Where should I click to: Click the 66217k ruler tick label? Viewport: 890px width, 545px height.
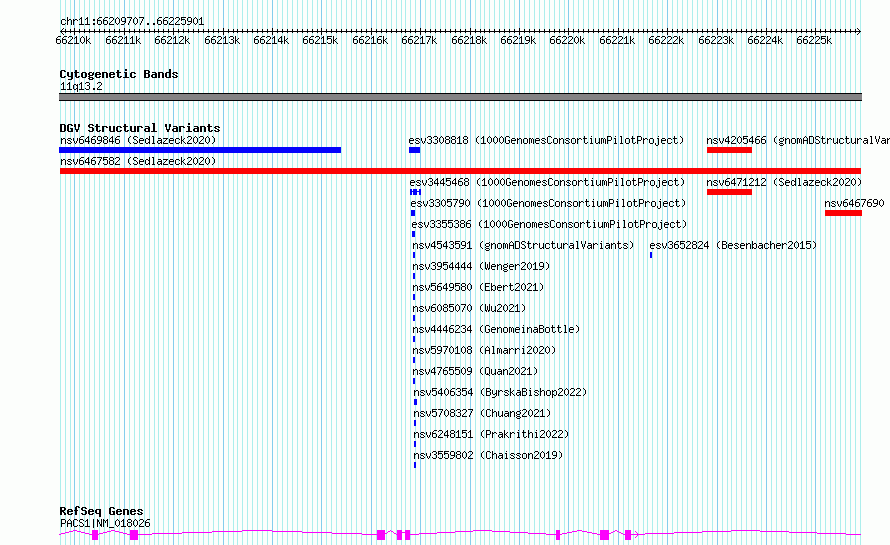click(x=419, y=40)
